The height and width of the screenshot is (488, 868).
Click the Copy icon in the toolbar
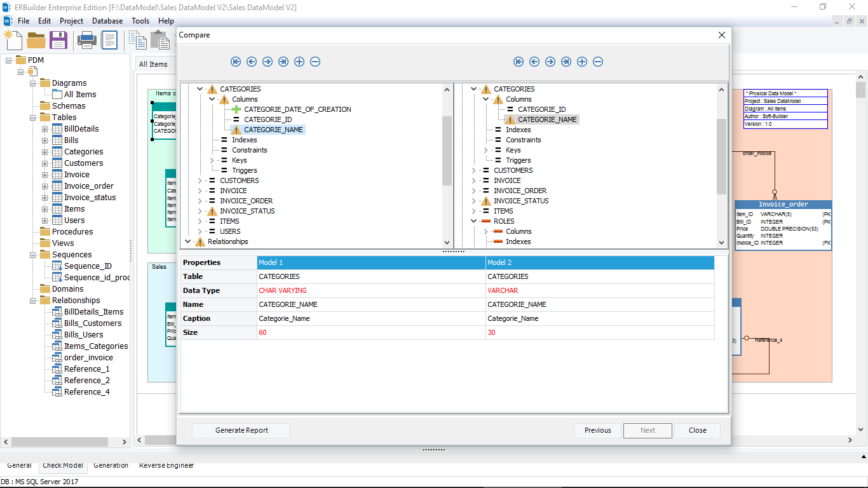(137, 39)
